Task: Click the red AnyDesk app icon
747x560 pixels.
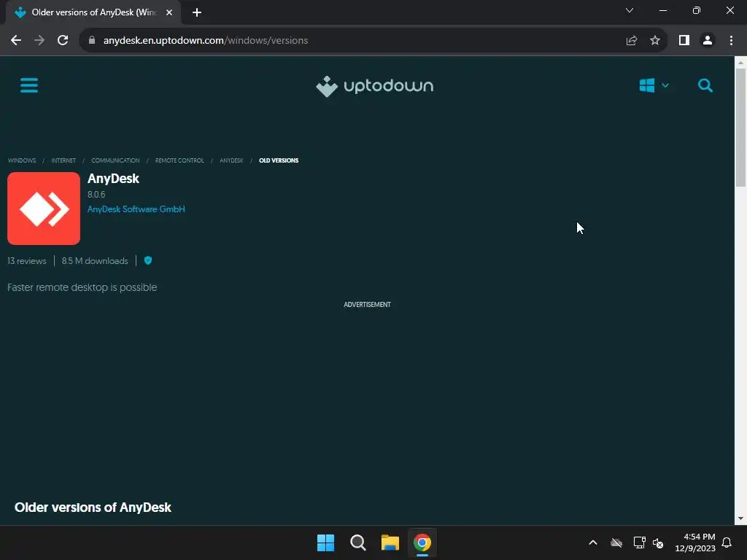Action: pos(44,209)
